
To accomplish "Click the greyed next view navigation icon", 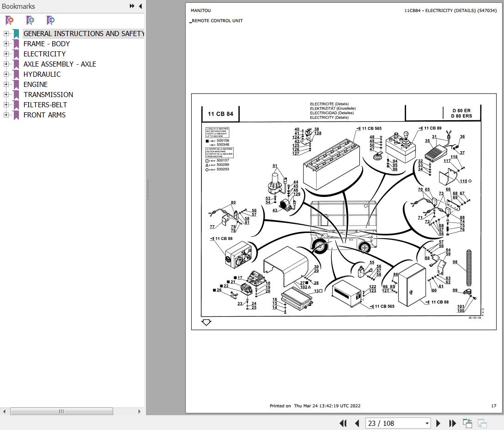I will 482,423.
